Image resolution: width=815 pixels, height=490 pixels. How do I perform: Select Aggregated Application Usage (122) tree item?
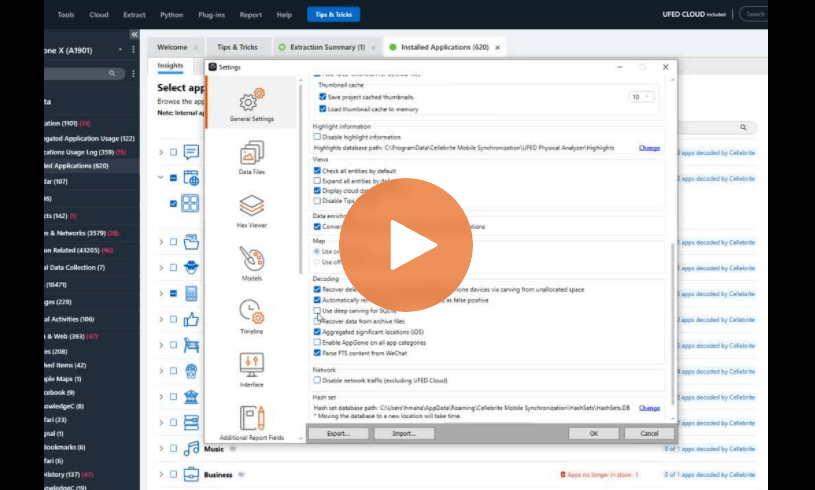click(x=89, y=138)
